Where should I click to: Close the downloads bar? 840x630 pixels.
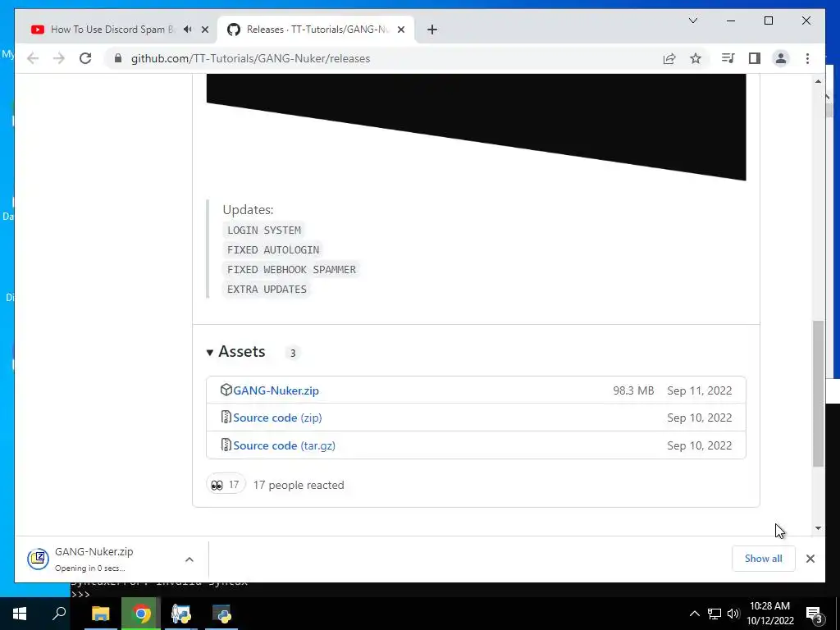pyautogui.click(x=810, y=559)
